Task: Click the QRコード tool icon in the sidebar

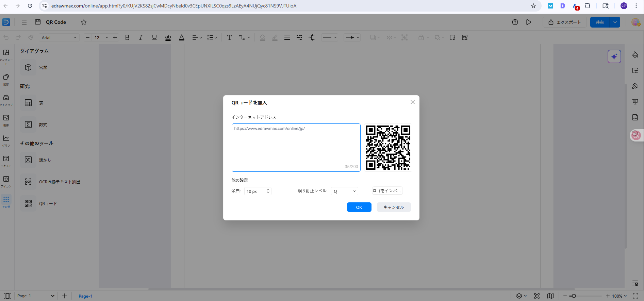Action: (x=28, y=203)
